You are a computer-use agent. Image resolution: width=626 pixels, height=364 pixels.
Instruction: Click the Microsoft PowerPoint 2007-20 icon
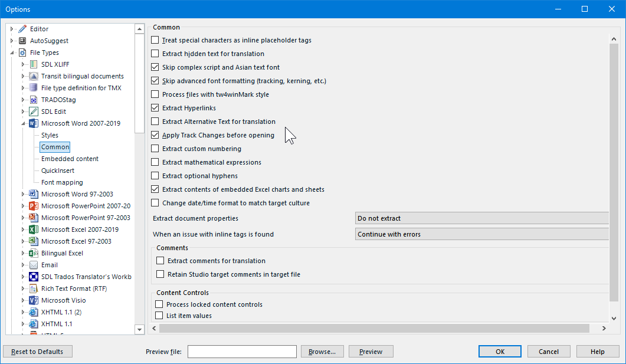click(34, 206)
